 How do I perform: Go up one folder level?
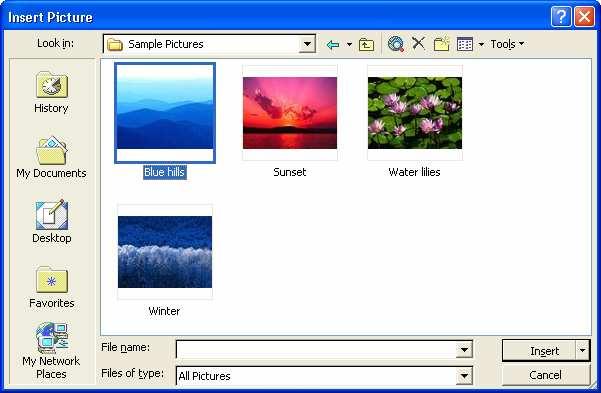click(366, 44)
